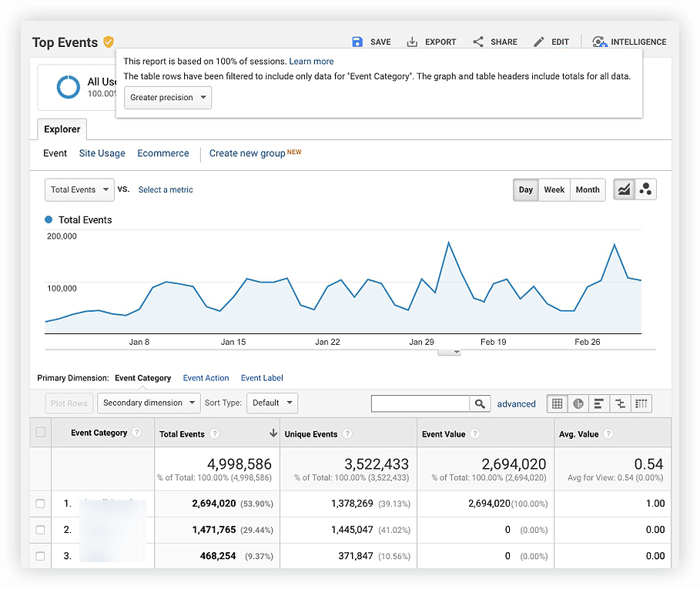Viewport: 700px width, 589px height.
Task: Select the performance bar view icon
Action: (x=599, y=403)
